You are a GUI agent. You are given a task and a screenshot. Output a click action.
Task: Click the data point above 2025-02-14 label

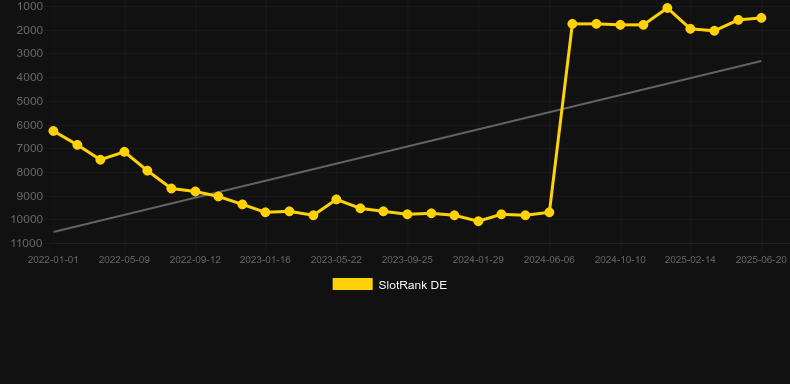pyautogui.click(x=690, y=29)
